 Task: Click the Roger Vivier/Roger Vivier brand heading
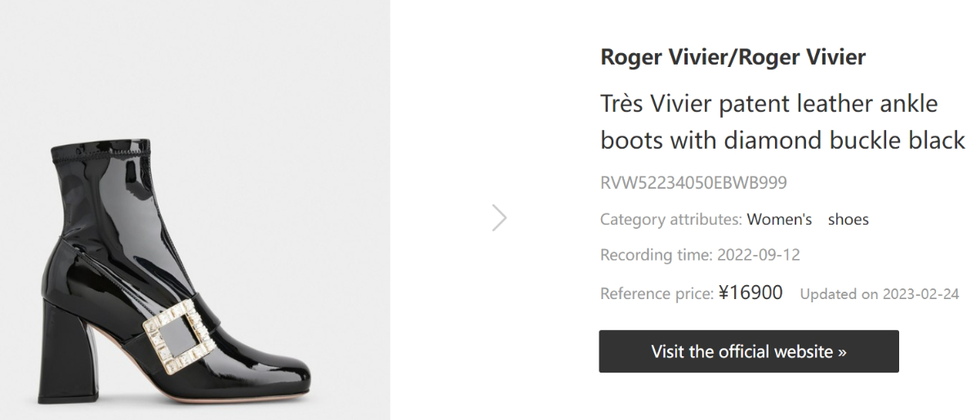click(733, 57)
